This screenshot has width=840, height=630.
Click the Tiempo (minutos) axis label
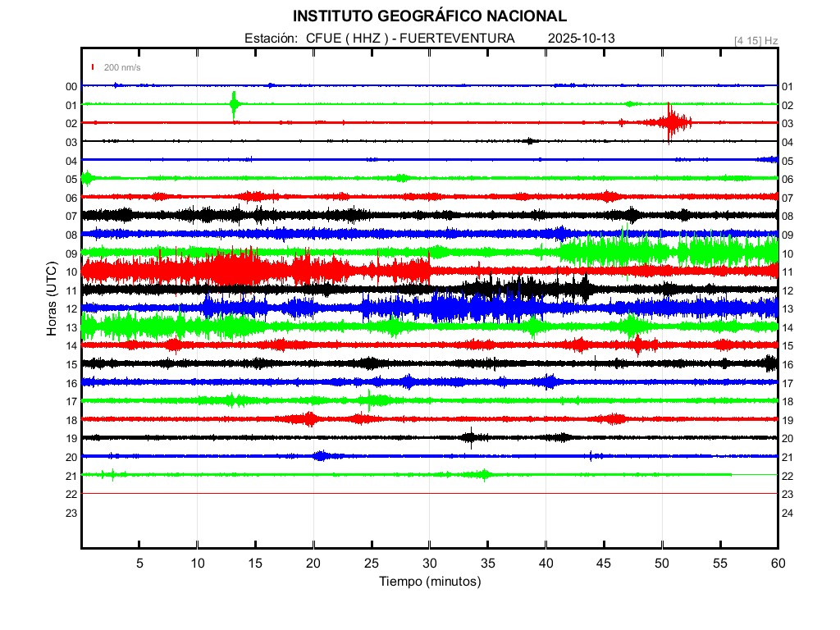coord(429,582)
